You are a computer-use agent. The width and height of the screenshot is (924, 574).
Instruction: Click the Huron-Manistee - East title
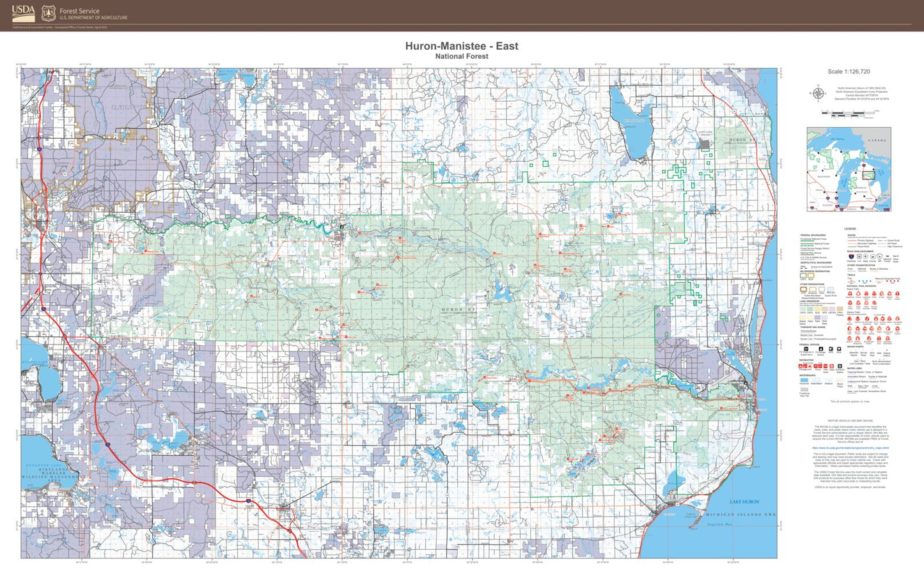(462, 46)
